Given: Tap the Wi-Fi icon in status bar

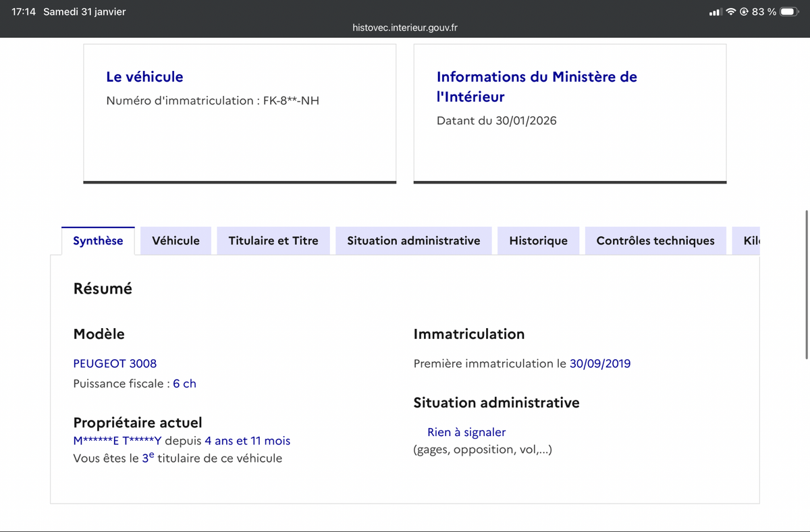Looking at the screenshot, I should pos(730,12).
